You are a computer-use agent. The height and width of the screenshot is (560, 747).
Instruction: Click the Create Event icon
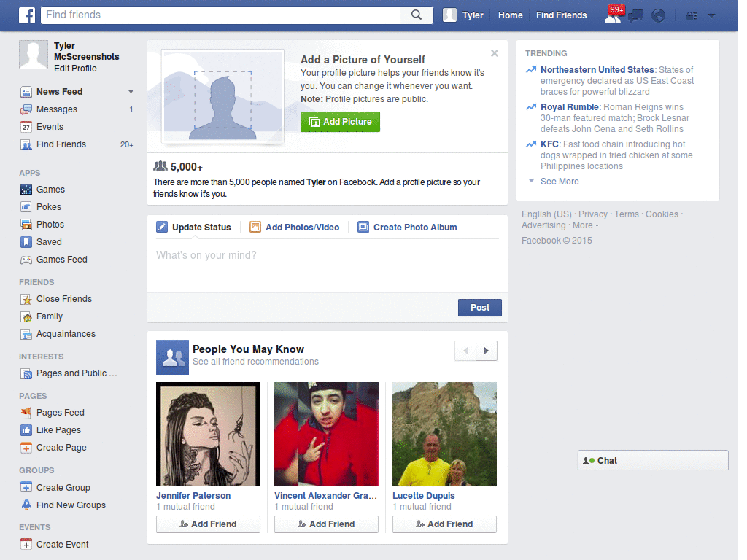[26, 544]
